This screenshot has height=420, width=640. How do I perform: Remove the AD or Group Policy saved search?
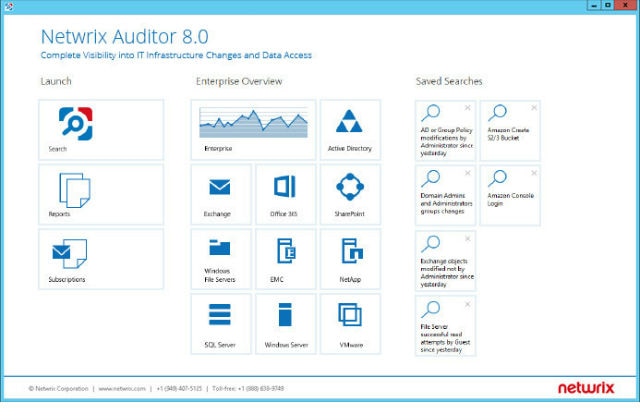coord(468,108)
